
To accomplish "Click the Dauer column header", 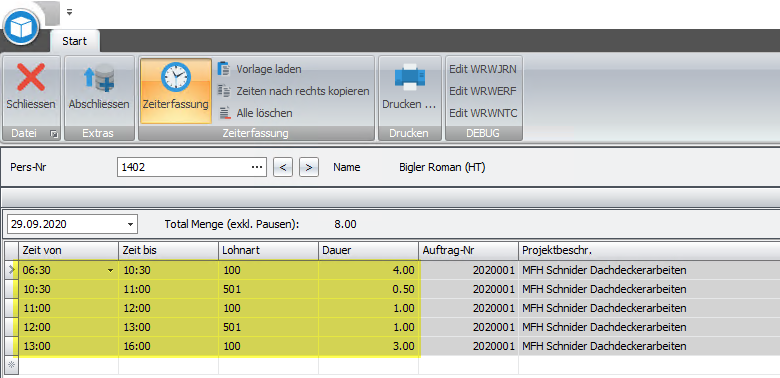I will tap(369, 251).
